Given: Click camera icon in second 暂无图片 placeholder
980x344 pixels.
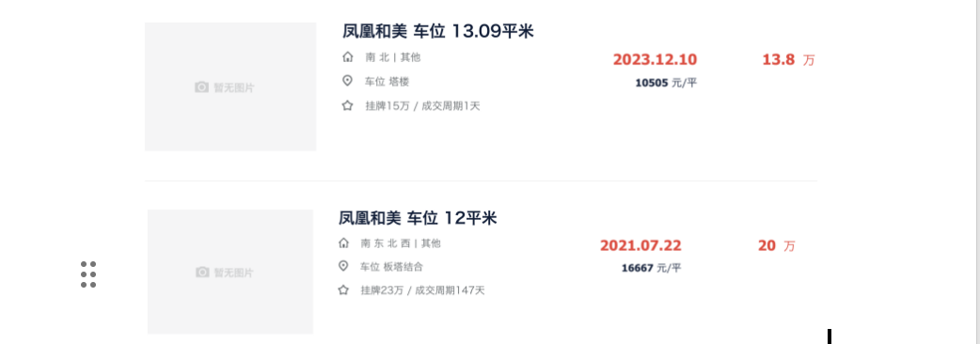Looking at the screenshot, I should click(x=202, y=273).
